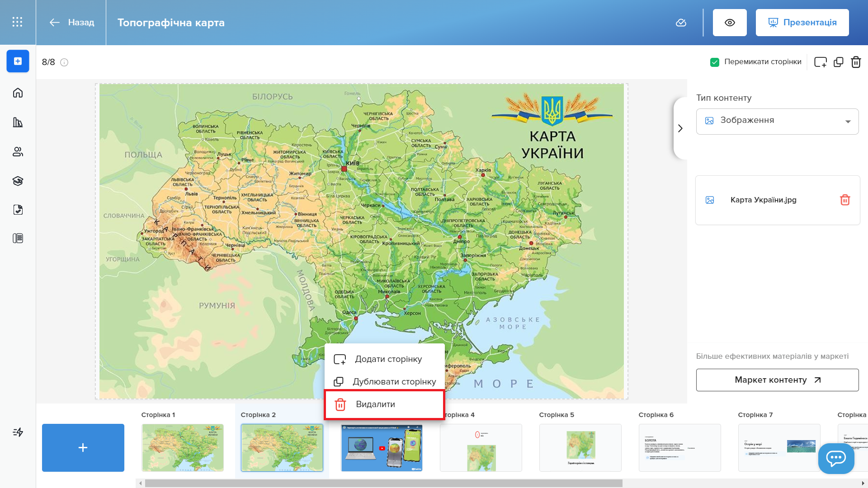Open live chat support bubble
The height and width of the screenshot is (488, 868).
pyautogui.click(x=836, y=458)
